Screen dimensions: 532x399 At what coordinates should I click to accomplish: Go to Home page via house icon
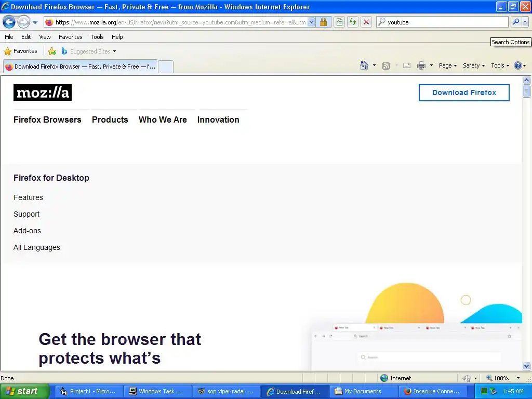pyautogui.click(x=364, y=65)
